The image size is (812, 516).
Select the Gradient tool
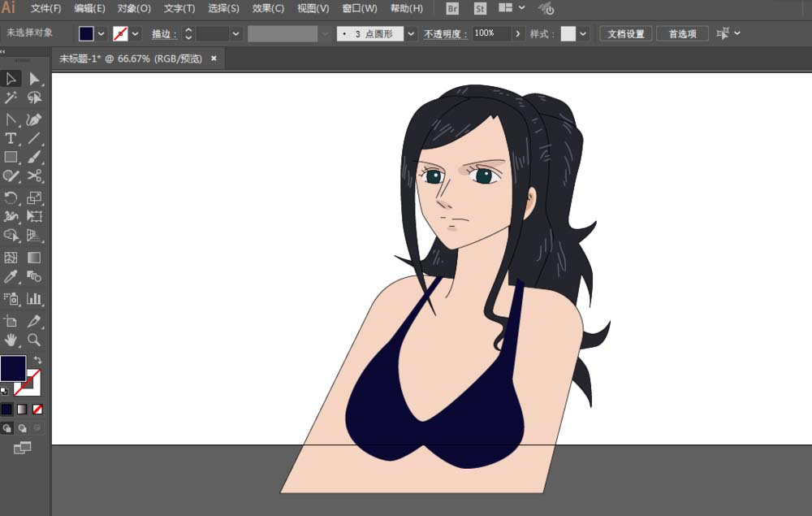tap(34, 258)
